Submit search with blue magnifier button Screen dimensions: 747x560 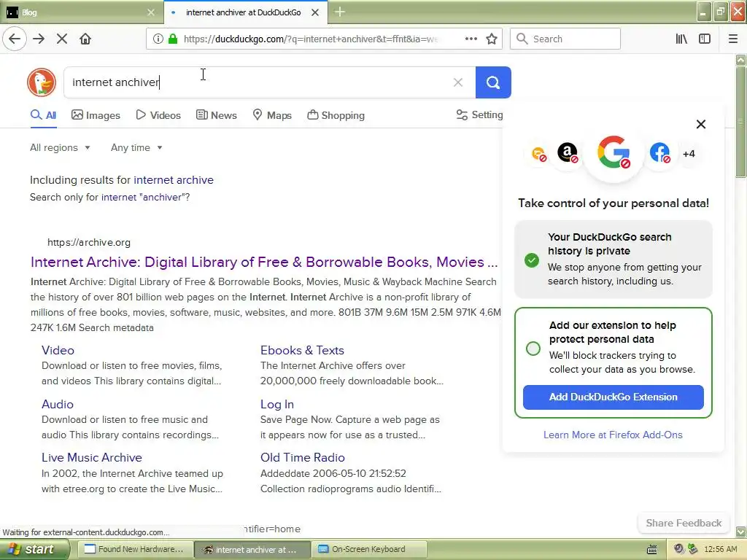coord(493,82)
